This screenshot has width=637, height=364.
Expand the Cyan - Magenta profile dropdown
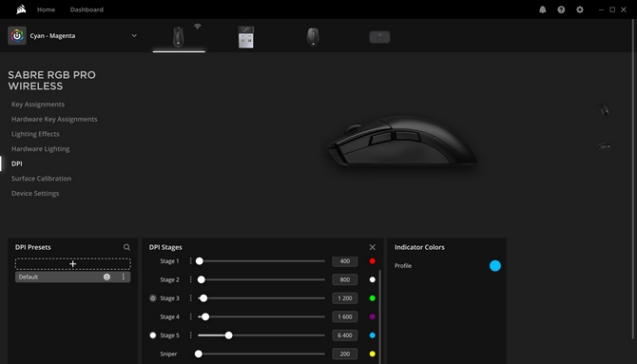134,36
